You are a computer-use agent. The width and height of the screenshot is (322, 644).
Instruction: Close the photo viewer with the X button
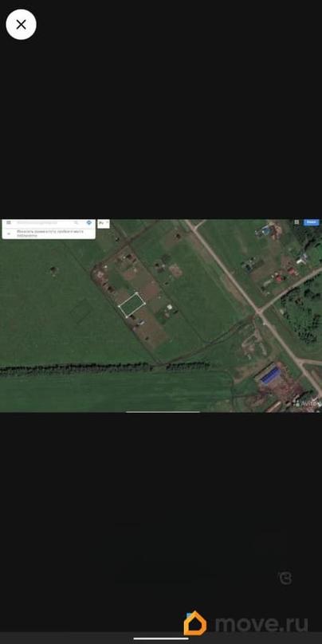click(x=21, y=25)
